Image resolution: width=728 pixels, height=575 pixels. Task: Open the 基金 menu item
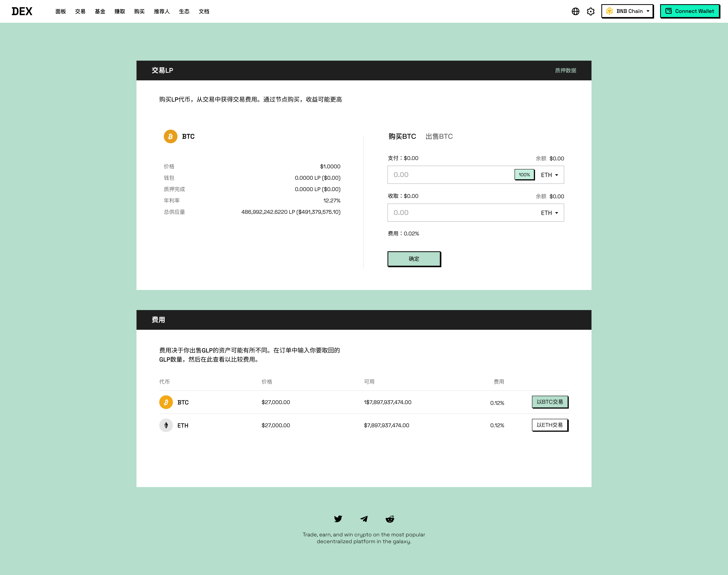coord(100,11)
